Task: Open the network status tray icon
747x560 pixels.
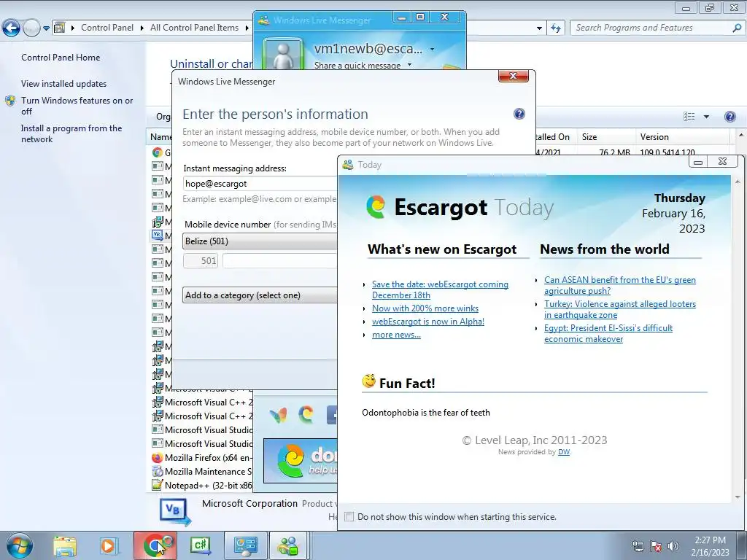Action: click(638, 546)
